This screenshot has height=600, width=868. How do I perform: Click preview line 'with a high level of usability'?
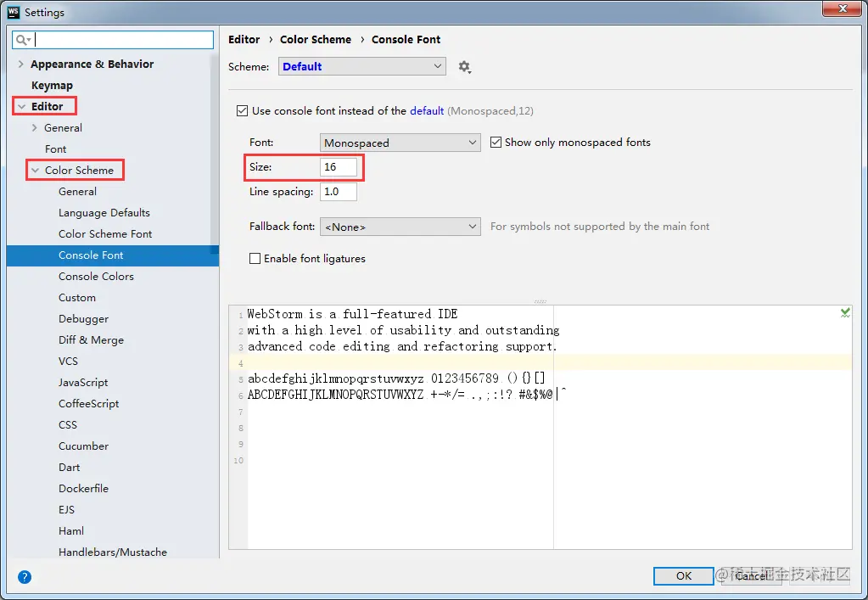[x=404, y=330]
